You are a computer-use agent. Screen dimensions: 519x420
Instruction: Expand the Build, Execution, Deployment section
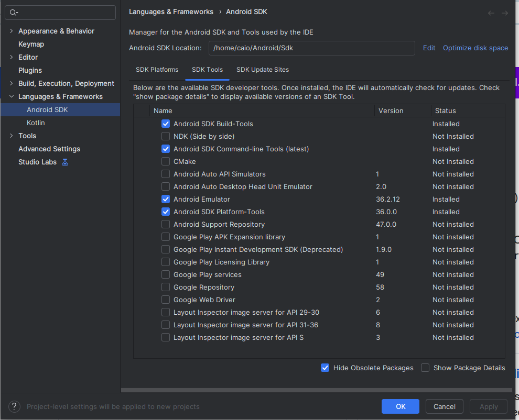[x=12, y=83]
